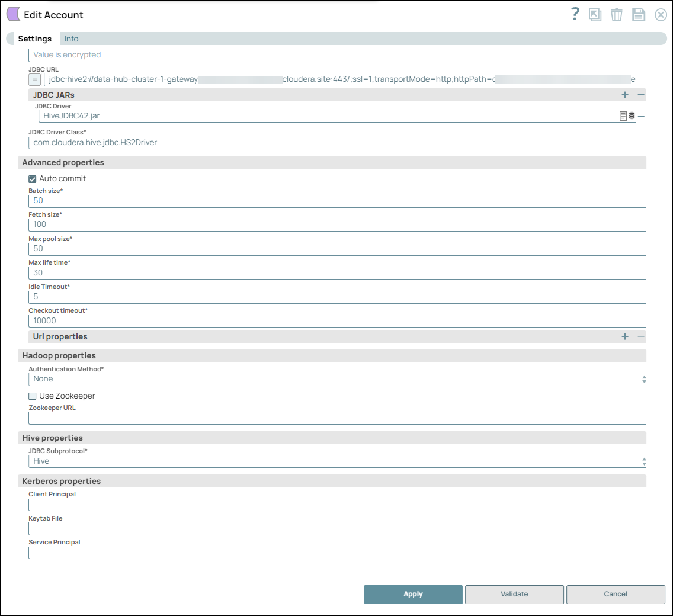This screenshot has width=673, height=616.
Task: Add a new JDBC JARs row
Action: (625, 95)
